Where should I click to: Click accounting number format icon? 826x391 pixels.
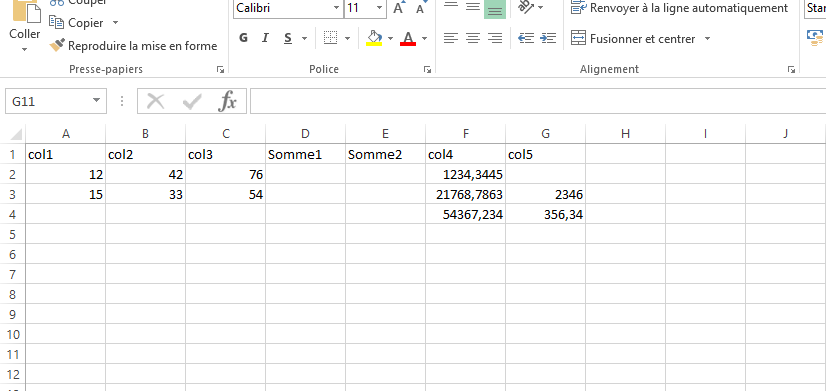815,37
